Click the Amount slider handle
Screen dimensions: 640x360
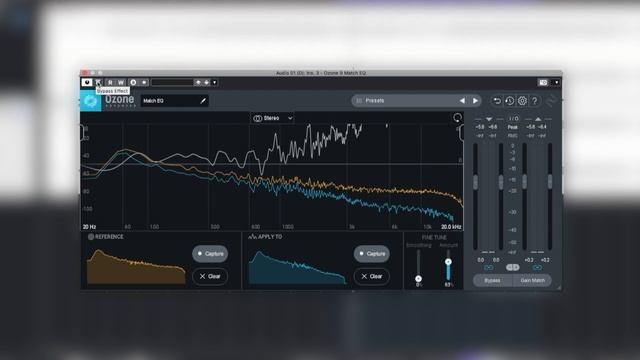(448, 262)
